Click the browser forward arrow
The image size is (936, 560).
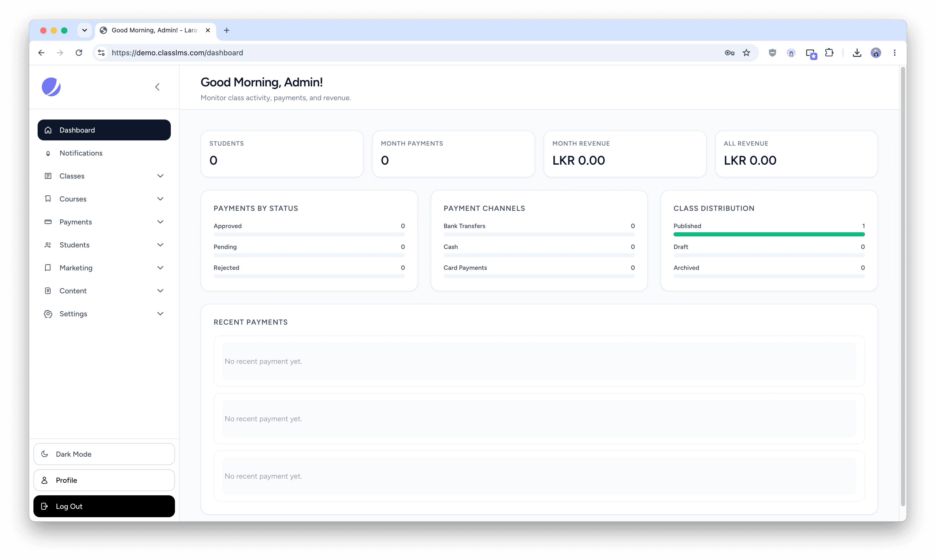coord(60,53)
